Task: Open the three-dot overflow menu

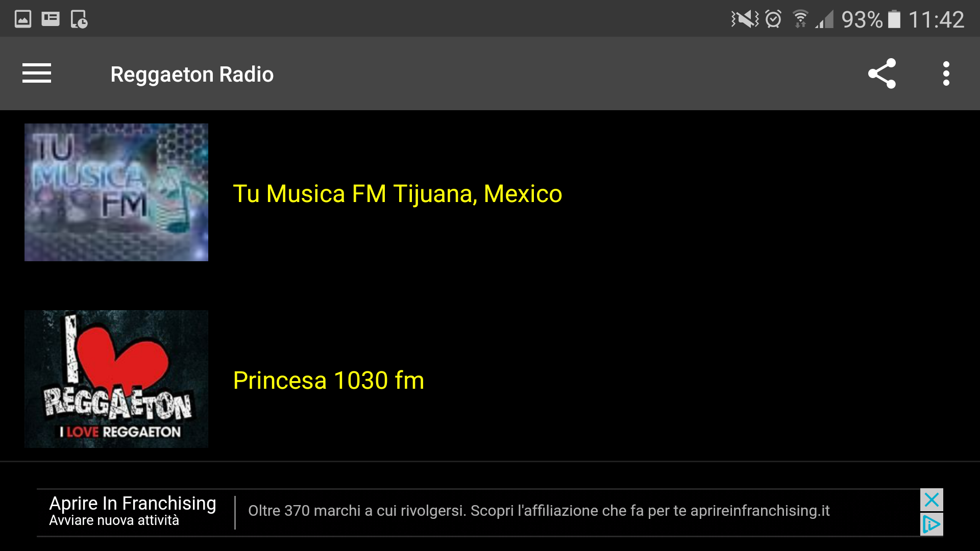Action: (x=946, y=73)
